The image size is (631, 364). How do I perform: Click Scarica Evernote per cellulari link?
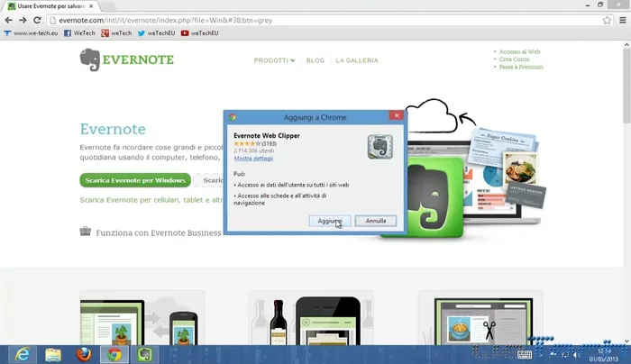151,200
